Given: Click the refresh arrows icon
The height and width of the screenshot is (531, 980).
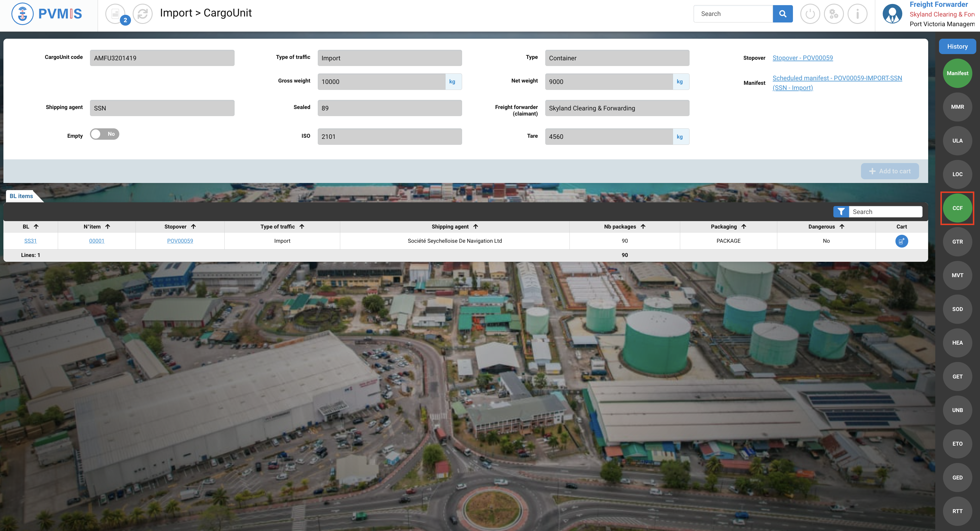Looking at the screenshot, I should pyautogui.click(x=143, y=14).
